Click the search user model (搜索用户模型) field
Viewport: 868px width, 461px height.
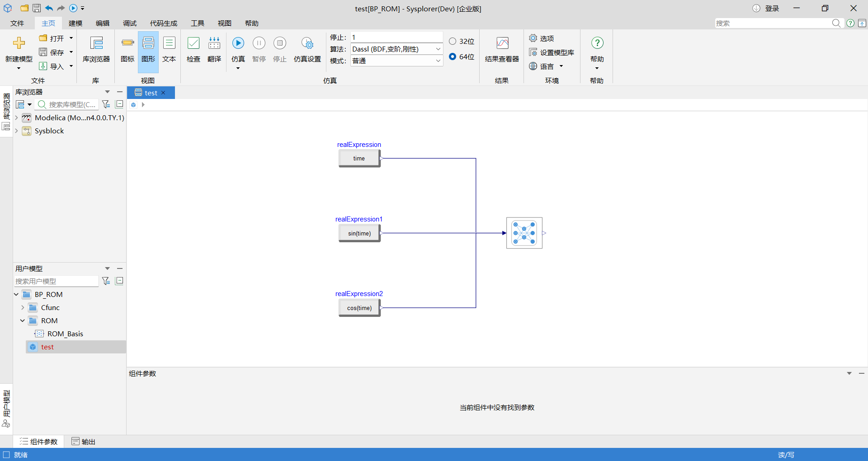[x=56, y=281]
